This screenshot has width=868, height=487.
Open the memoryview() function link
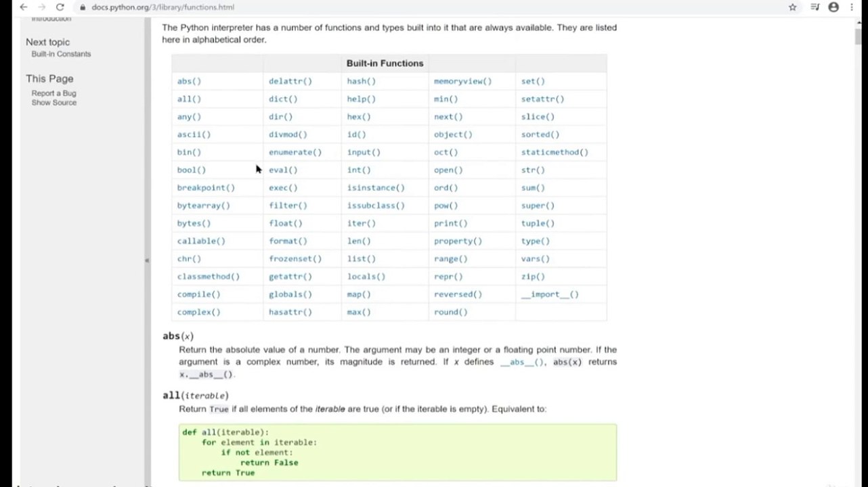463,81
